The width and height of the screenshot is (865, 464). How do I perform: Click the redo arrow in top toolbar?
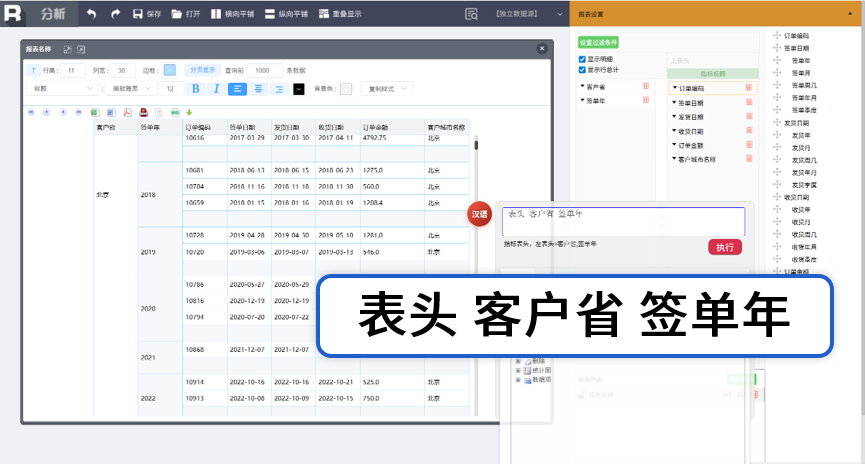pos(115,14)
